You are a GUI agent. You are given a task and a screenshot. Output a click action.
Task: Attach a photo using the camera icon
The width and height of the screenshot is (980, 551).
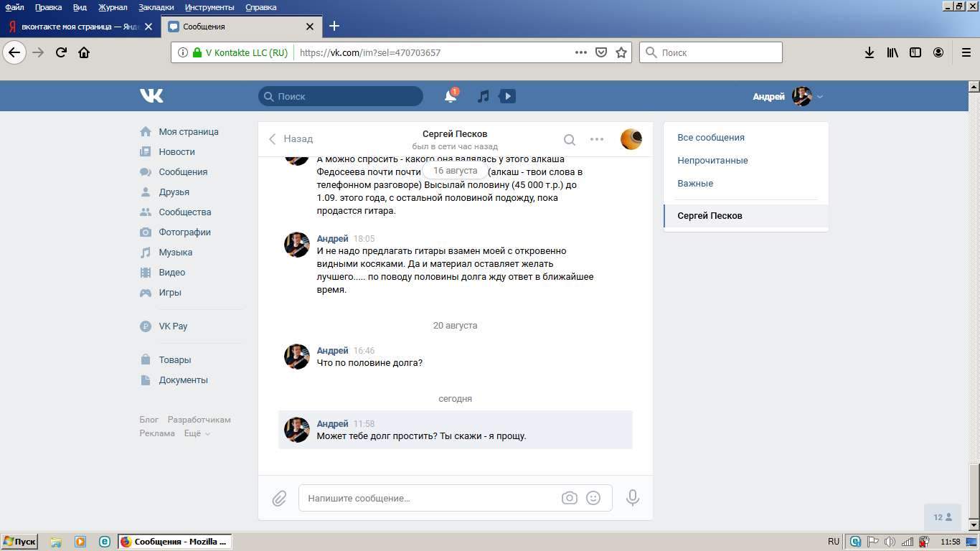(x=570, y=498)
